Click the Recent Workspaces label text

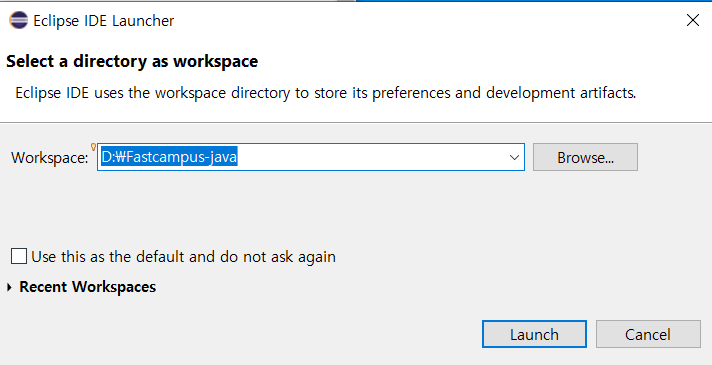click(88, 287)
